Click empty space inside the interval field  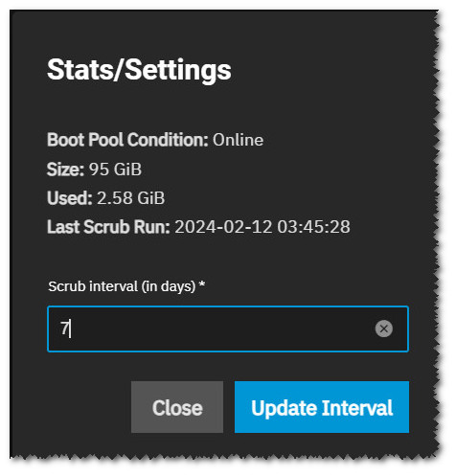pyautogui.click(x=220, y=329)
